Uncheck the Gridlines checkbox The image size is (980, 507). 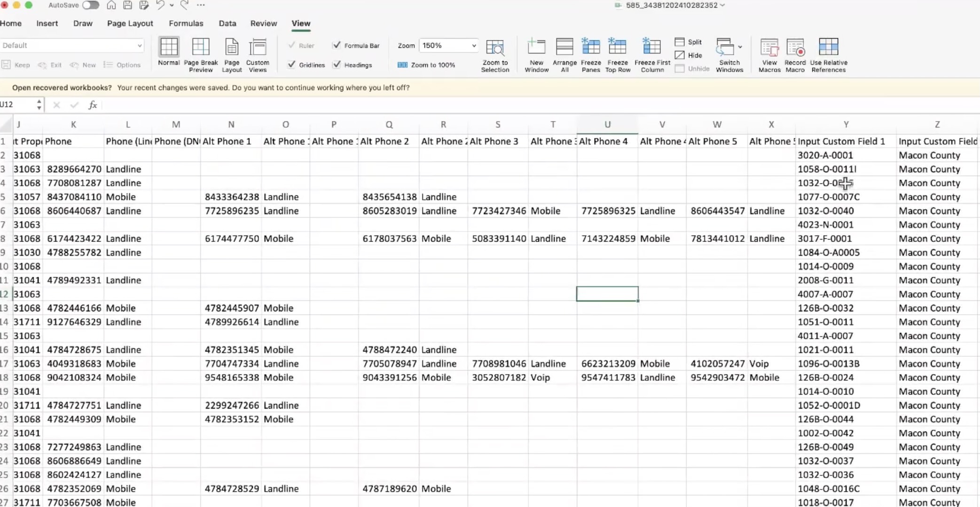pyautogui.click(x=292, y=65)
